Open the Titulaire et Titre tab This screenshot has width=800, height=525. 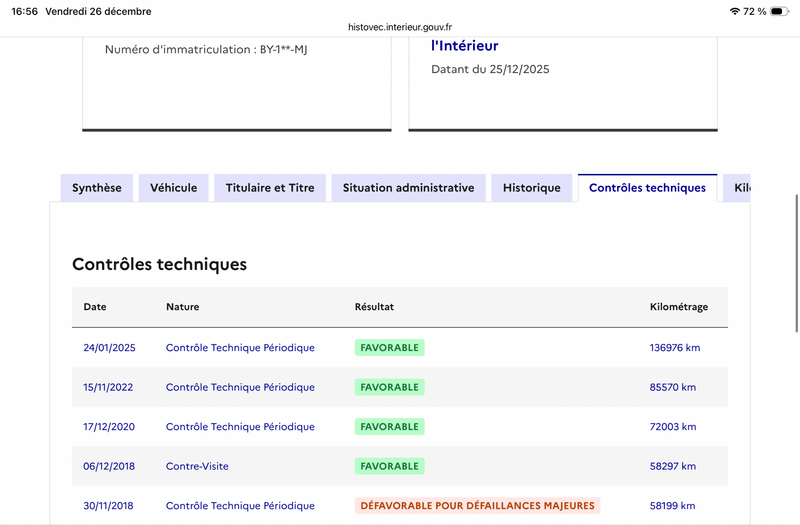[x=270, y=188]
